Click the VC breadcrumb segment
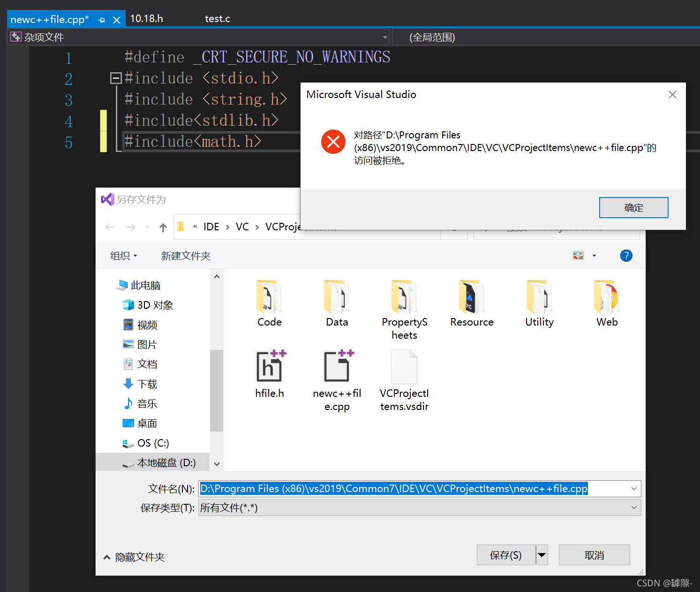 click(x=242, y=227)
